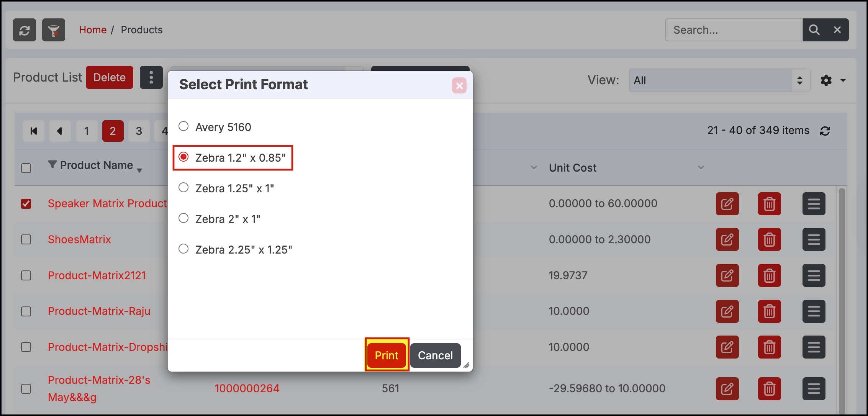Expand Unit Cost column chevron menu
The width and height of the screenshot is (868, 416).
(x=701, y=167)
